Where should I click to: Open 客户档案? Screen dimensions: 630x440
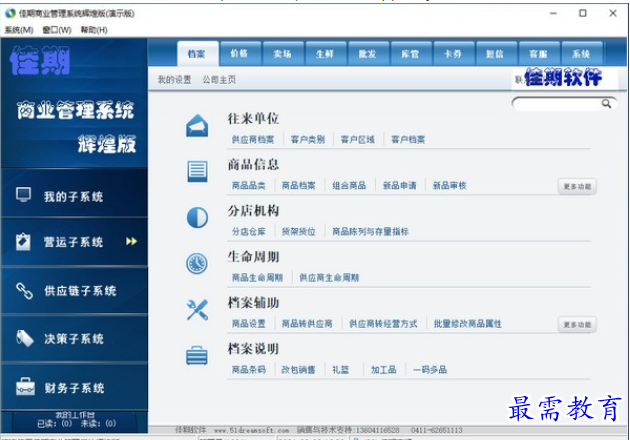point(408,139)
